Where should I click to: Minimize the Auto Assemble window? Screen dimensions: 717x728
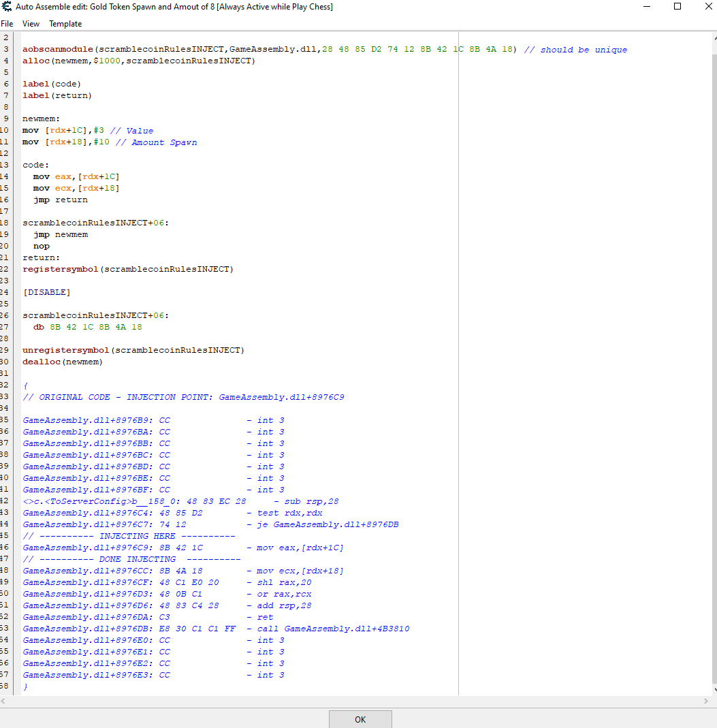[646, 7]
